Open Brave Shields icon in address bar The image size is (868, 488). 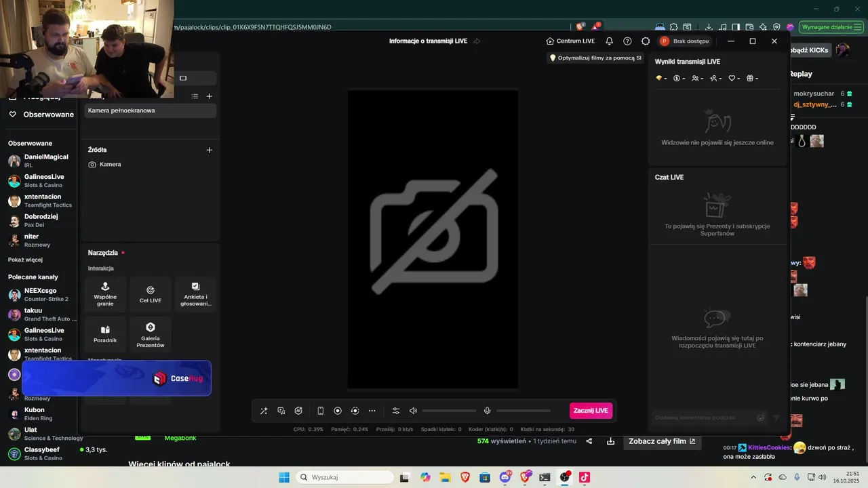tap(580, 27)
